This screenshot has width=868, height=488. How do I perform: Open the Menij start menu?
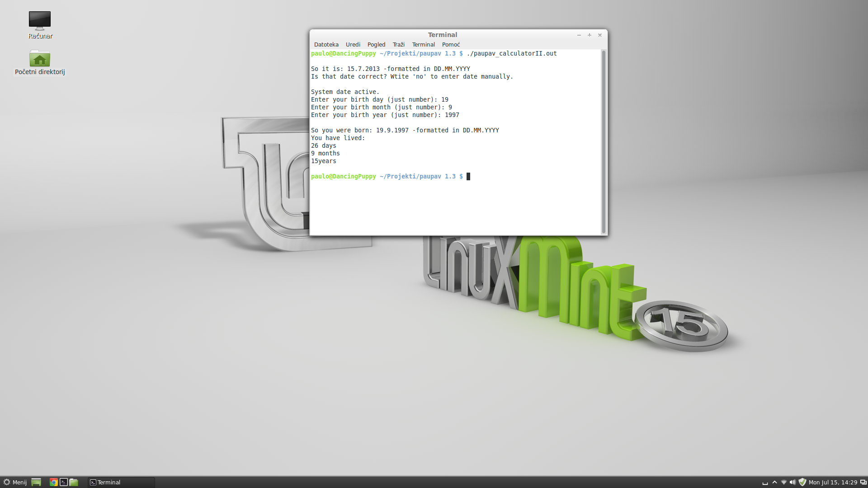15,482
